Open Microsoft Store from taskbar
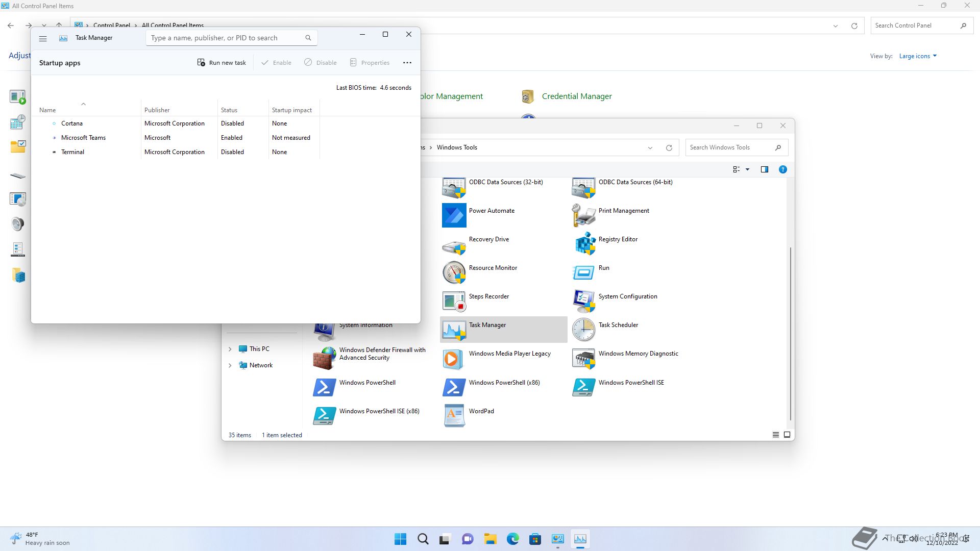Screen dimensions: 980x551 535,539
